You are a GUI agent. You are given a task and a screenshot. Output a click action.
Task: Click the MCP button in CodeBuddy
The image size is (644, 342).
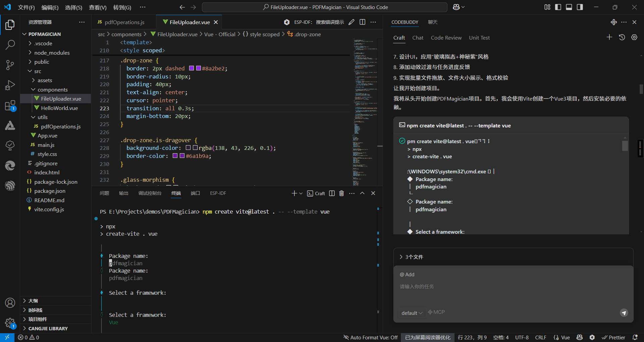tap(436, 312)
